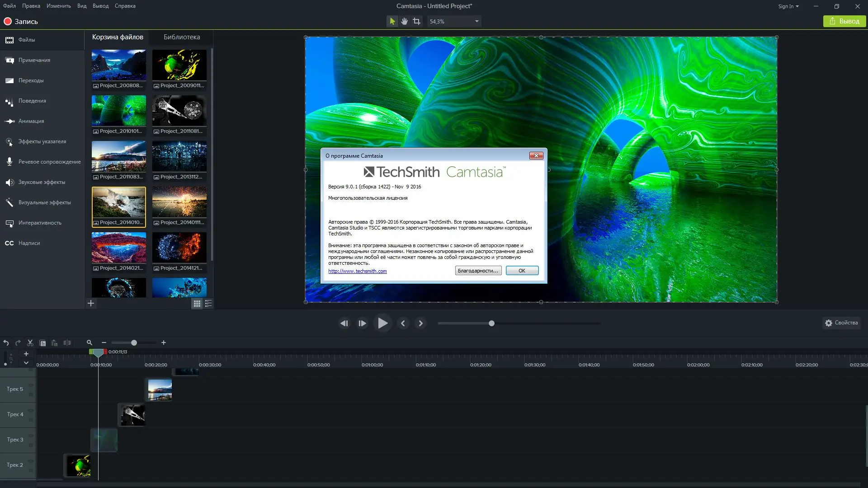868x488 pixels.
Task: Click the Undo icon above the timeline
Action: coord(6,343)
